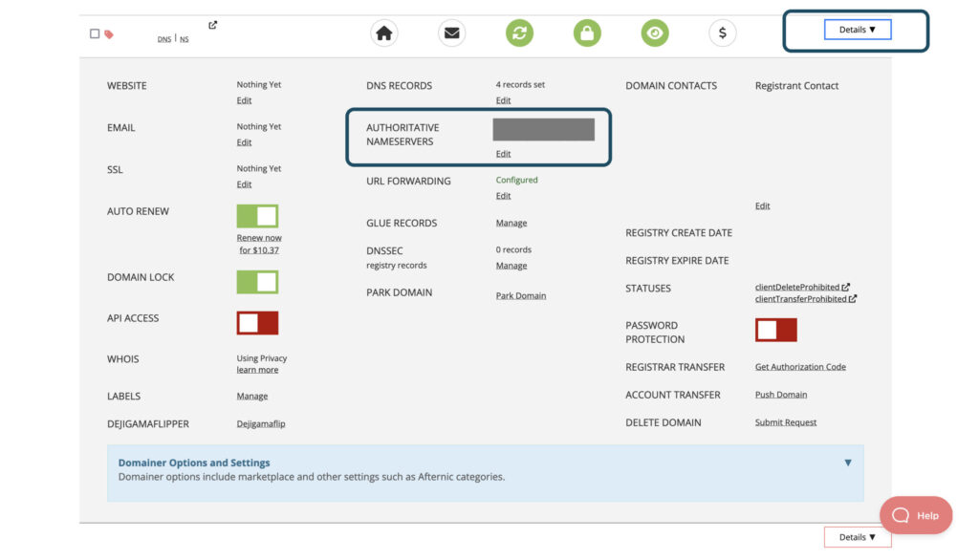Screen dimensions: 979x560
Task: Click the REGISTRY EXPIRE DATE label
Action: coord(677,260)
